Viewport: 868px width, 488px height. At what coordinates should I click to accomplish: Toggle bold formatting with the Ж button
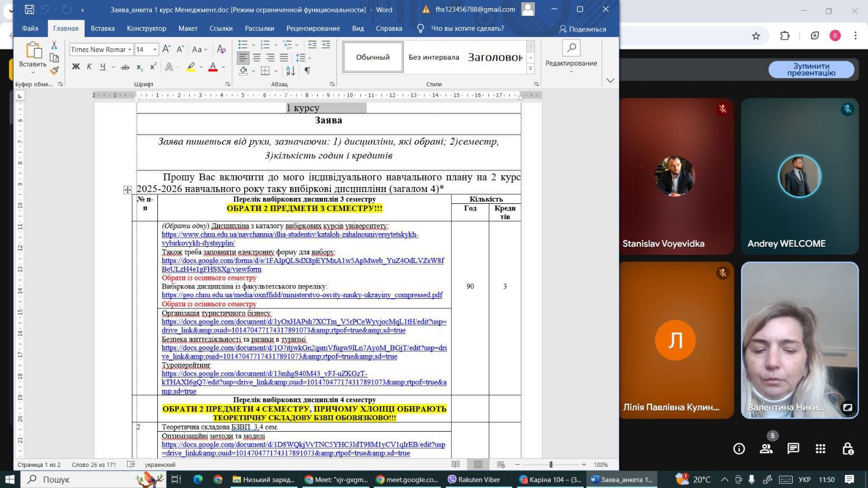[x=76, y=67]
